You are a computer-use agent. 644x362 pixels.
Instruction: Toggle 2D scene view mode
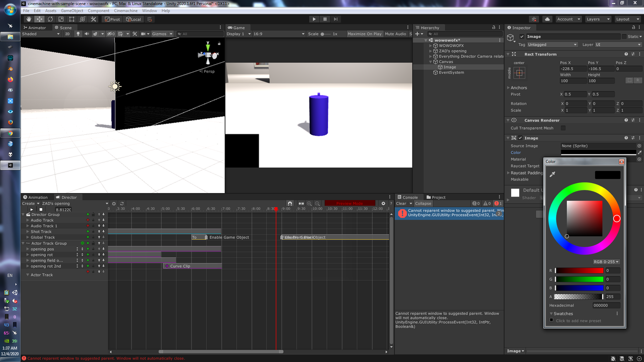click(x=67, y=34)
